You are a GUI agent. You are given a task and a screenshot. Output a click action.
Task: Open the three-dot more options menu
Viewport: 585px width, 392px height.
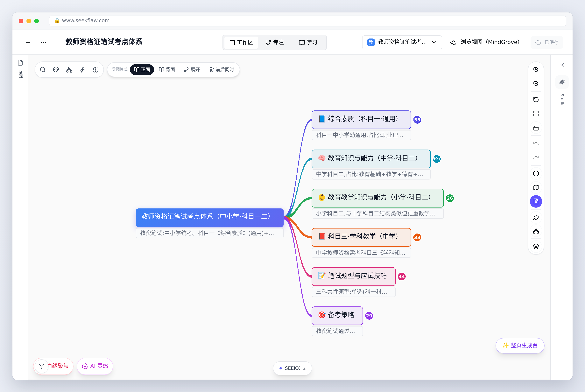click(x=44, y=42)
